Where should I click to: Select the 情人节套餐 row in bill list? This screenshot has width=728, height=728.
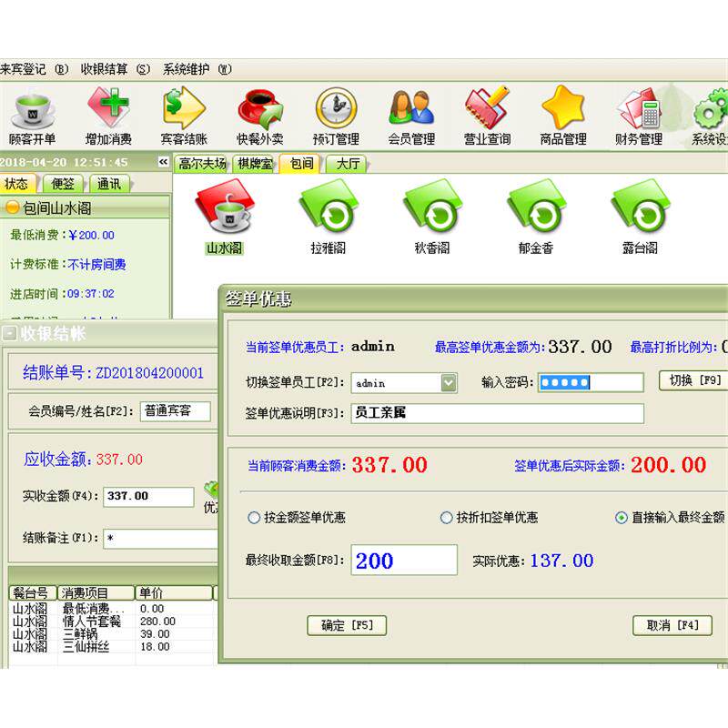click(x=111, y=622)
